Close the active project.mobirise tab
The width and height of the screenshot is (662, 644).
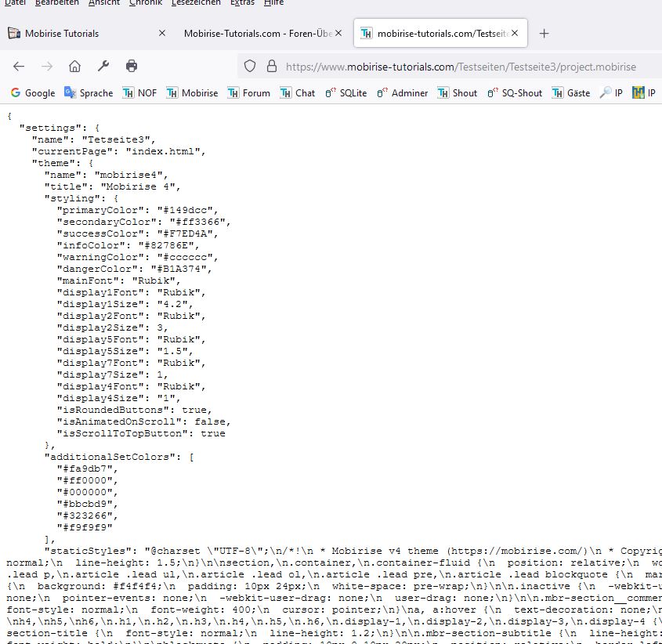click(x=515, y=34)
